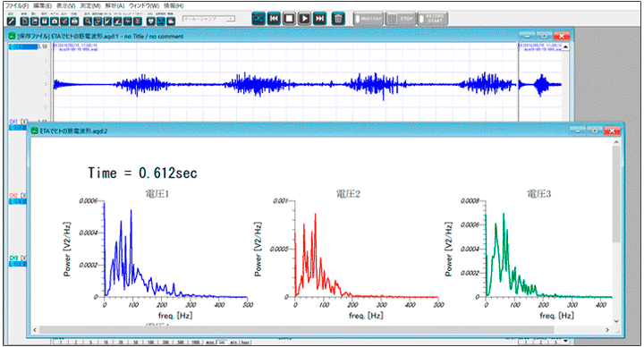Screen dimensions: 644x347
Task: Open the Info (H) menu
Action: pyautogui.click(x=174, y=5)
